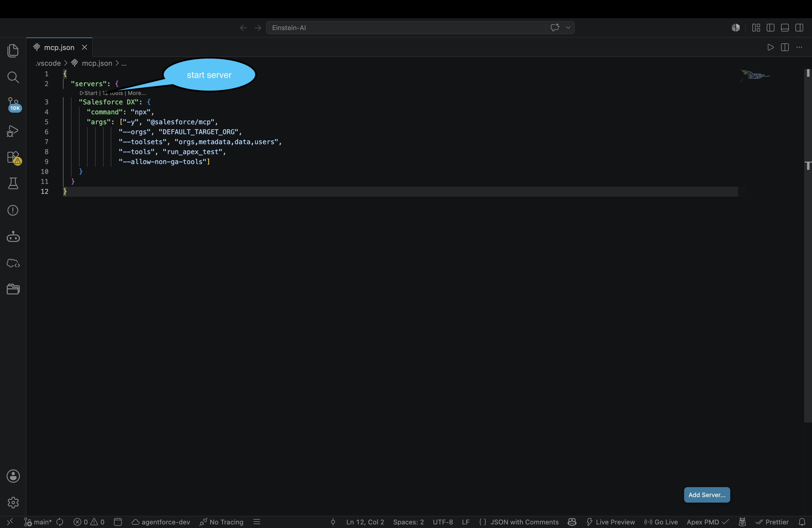The width and height of the screenshot is (812, 528).
Task: Open the robot Agentforce view in activity bar
Action: point(13,237)
